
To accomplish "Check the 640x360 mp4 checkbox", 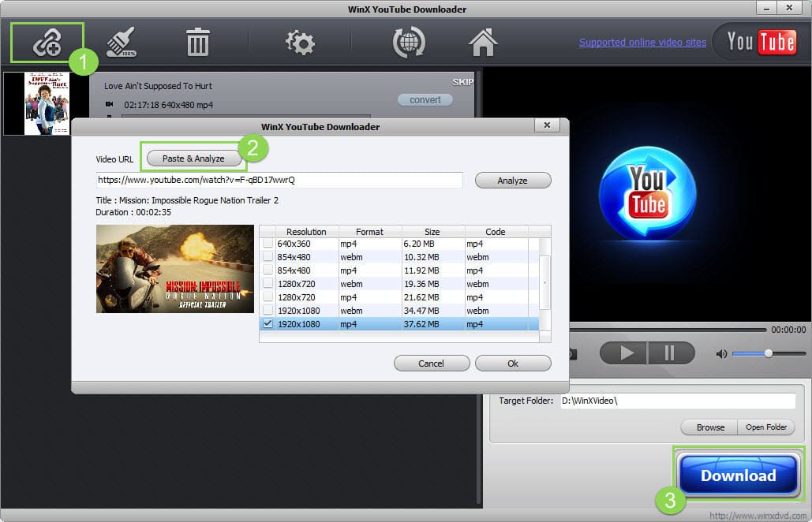I will pyautogui.click(x=268, y=243).
